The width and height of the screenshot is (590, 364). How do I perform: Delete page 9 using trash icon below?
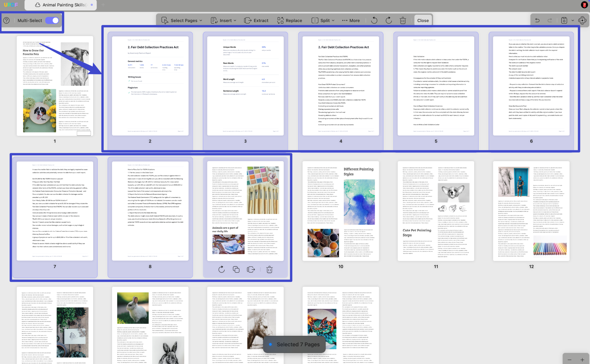click(x=269, y=269)
